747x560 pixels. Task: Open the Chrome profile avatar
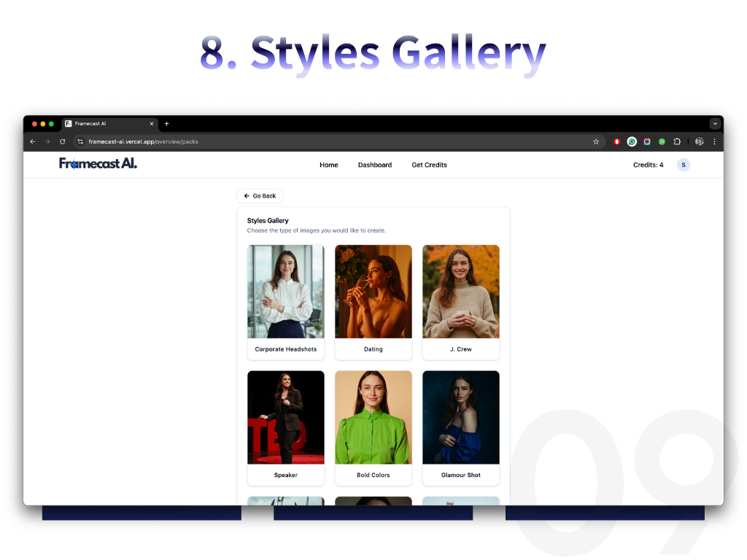click(699, 141)
